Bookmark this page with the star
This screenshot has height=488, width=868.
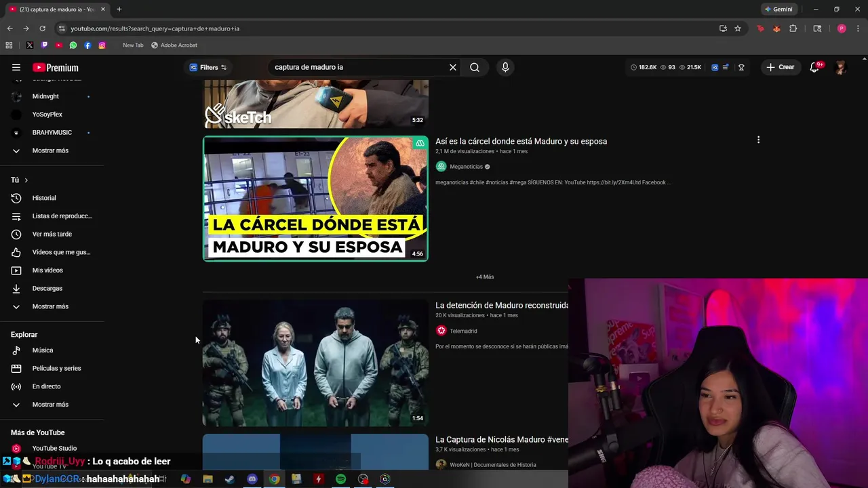[738, 28]
